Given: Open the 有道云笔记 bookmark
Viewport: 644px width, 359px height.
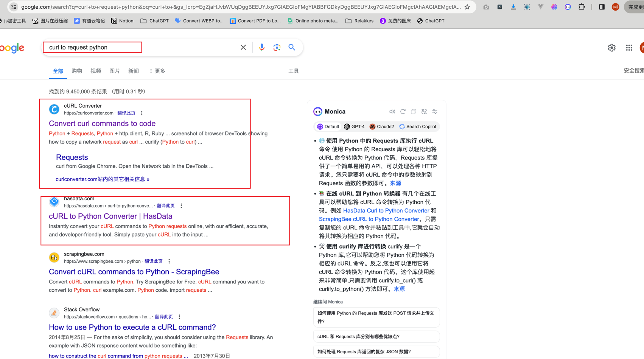Looking at the screenshot, I should (x=89, y=21).
